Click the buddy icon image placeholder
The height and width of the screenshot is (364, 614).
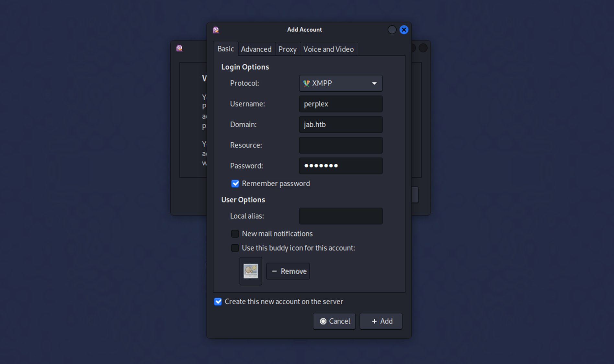point(251,271)
